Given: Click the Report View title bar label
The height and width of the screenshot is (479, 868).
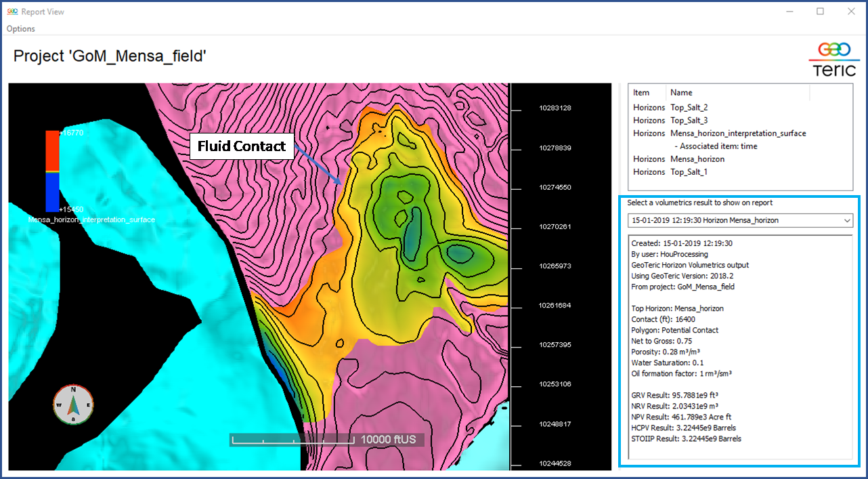Looking at the screenshot, I should point(42,11).
